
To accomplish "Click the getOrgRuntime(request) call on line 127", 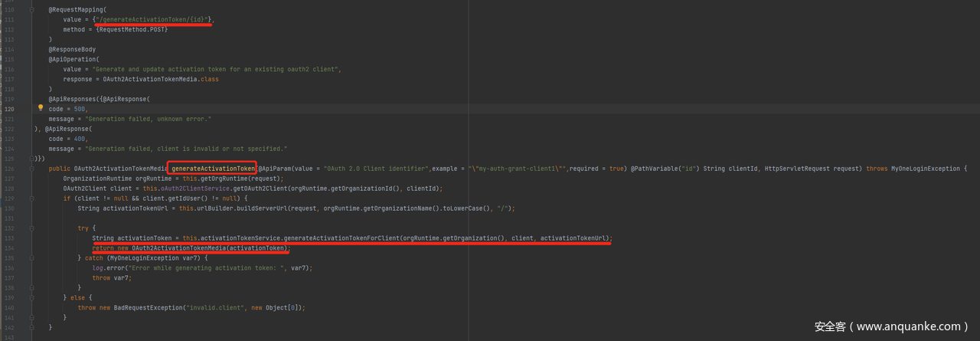I will [x=241, y=179].
